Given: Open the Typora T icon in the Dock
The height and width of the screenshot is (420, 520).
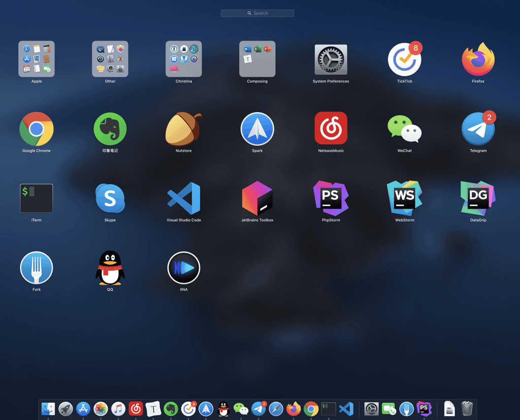Looking at the screenshot, I should [153, 409].
